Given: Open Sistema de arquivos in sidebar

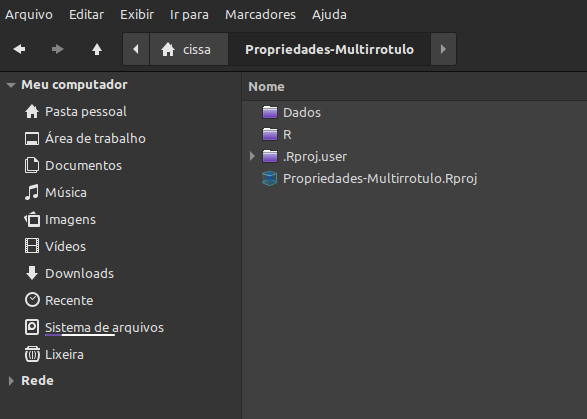Looking at the screenshot, I should point(104,327).
